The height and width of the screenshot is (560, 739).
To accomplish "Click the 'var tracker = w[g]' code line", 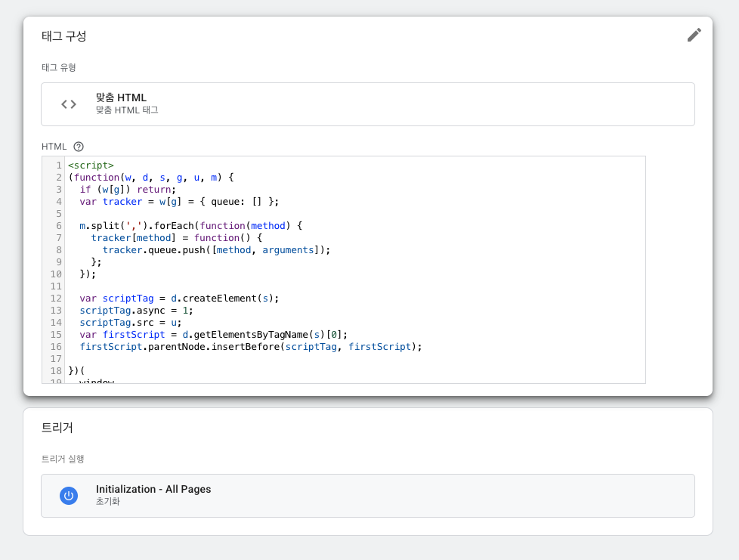I will 179,202.
